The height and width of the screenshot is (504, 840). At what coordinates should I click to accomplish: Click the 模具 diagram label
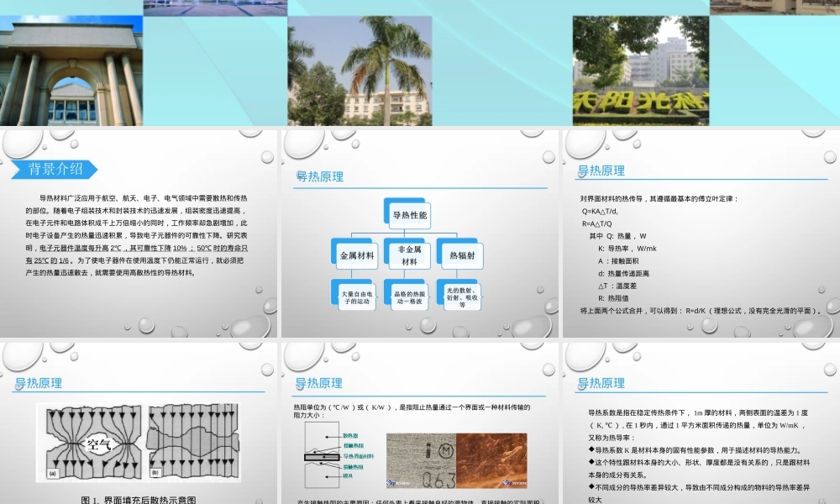(x=348, y=475)
